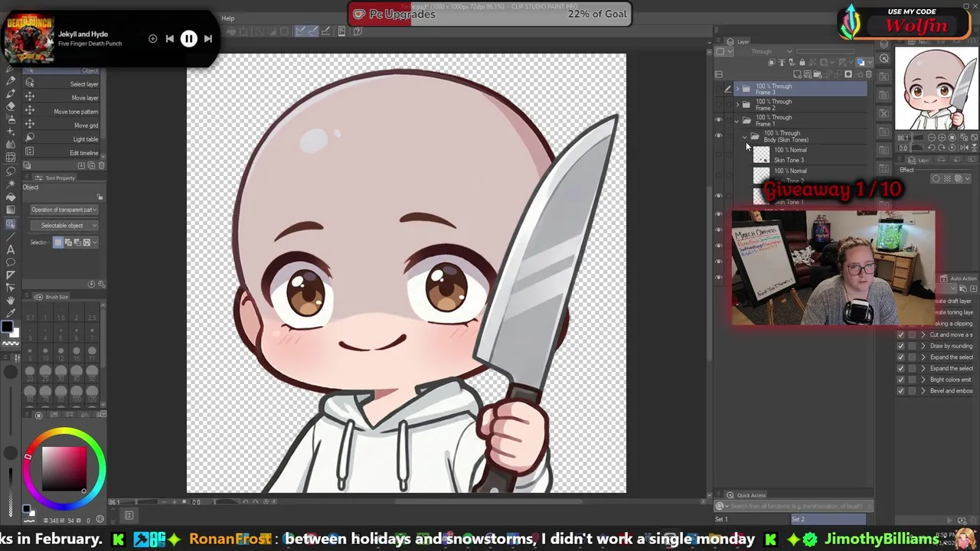Show the Skin Tone 3 layer
This screenshot has height=551, width=980.
click(718, 155)
